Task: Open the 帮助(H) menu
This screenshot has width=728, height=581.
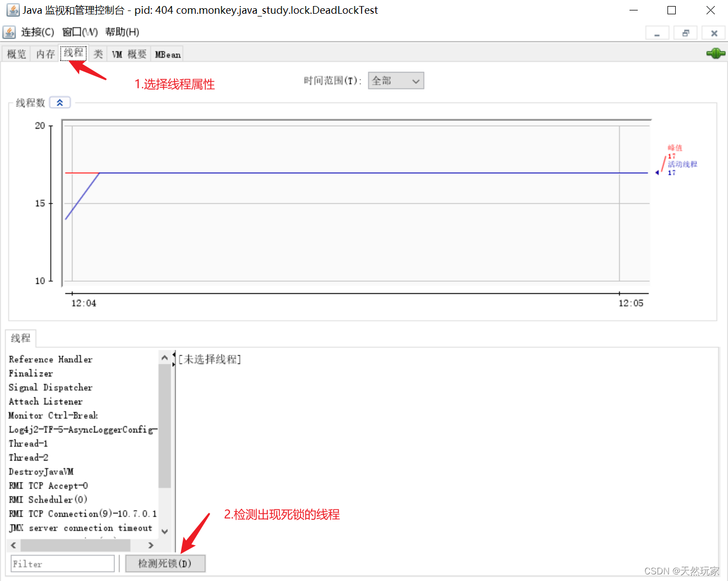Action: click(122, 32)
